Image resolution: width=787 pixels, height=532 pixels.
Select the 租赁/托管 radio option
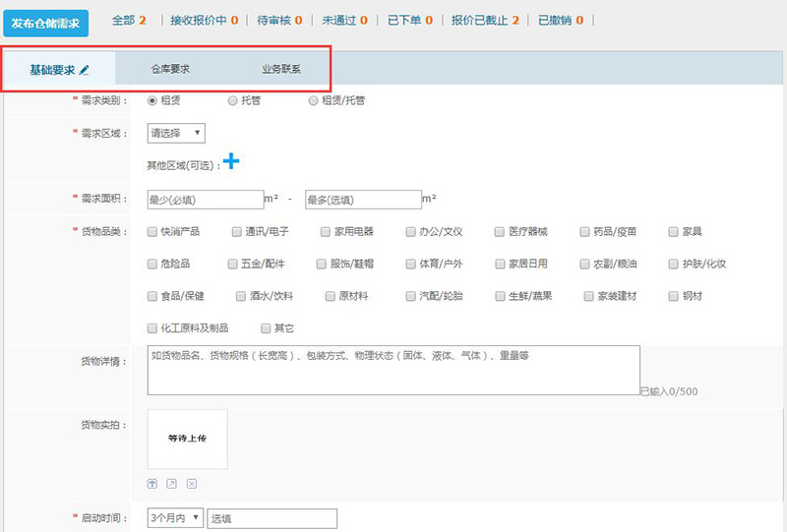point(313,100)
